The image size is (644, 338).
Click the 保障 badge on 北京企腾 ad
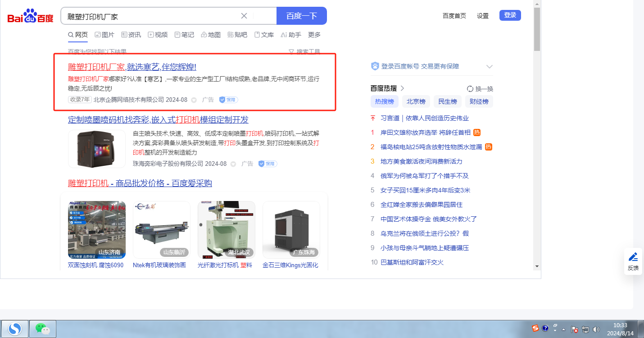[229, 100]
